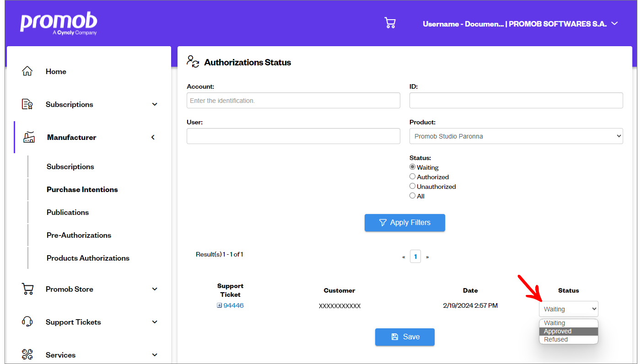
Task: Click the Status column header
Action: click(x=569, y=290)
